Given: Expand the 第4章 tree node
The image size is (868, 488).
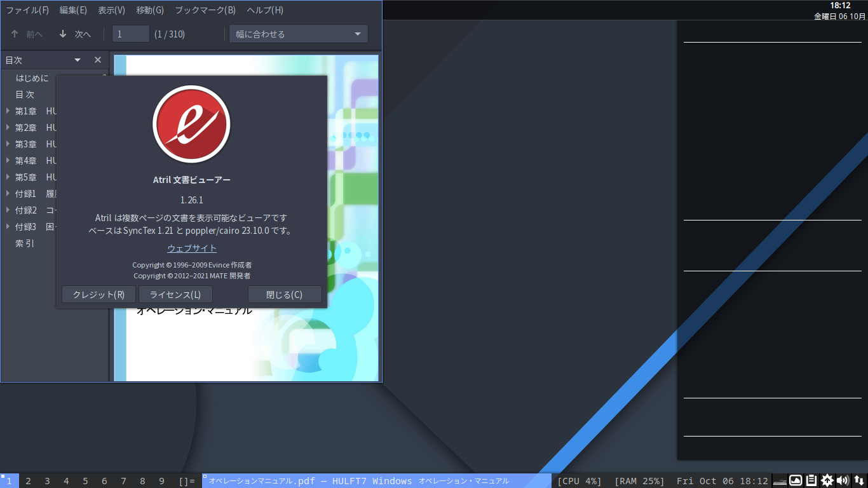Looking at the screenshot, I should pyautogui.click(x=8, y=161).
